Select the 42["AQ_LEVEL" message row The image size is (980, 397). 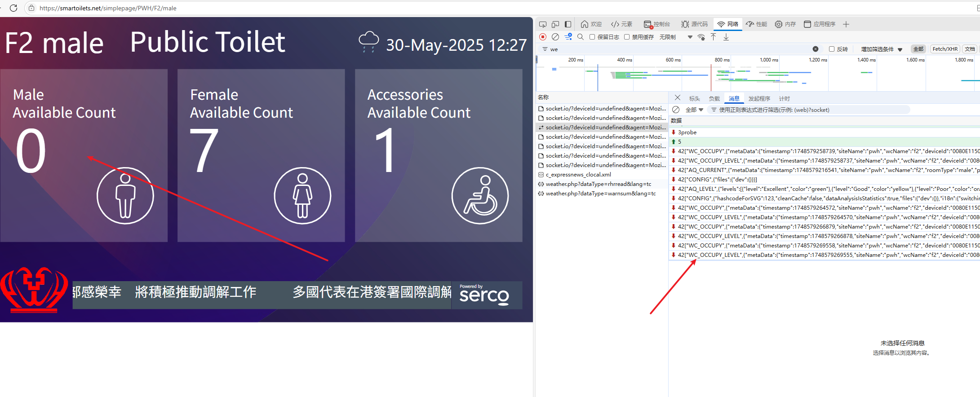[x=825, y=189]
